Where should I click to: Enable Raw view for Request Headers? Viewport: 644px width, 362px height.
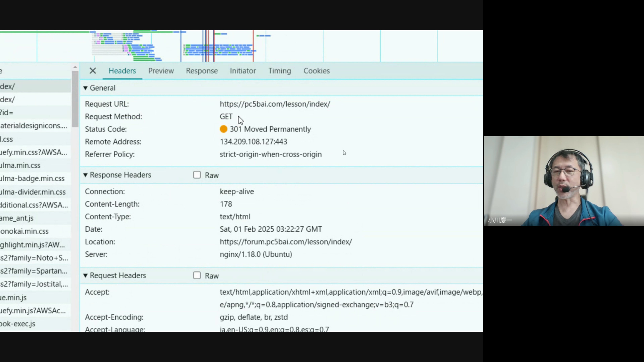click(x=197, y=276)
